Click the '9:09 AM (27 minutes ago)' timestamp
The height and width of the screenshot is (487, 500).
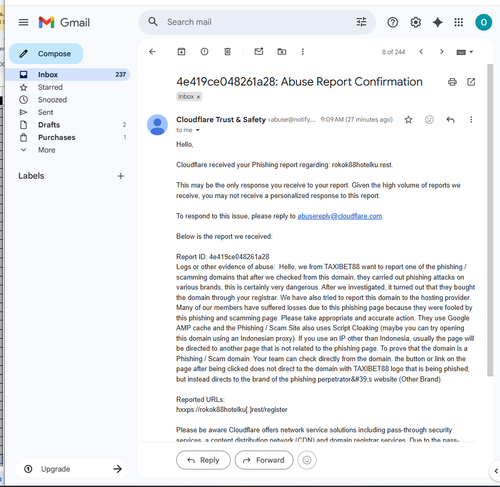click(x=357, y=120)
